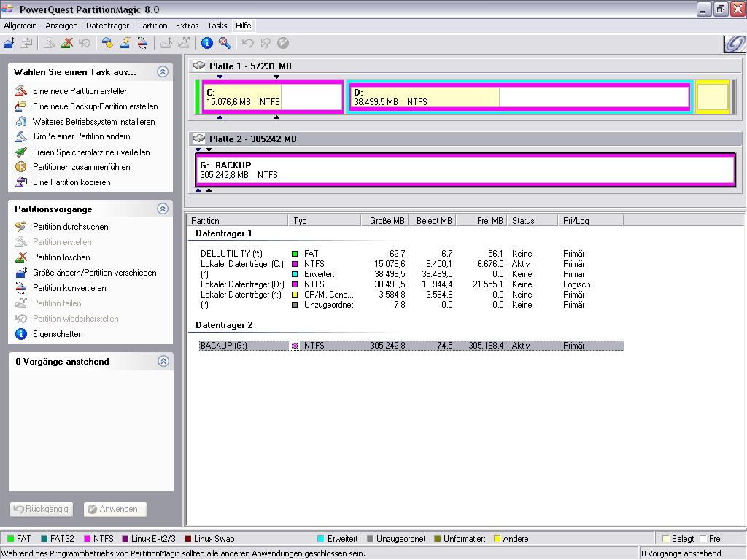Click the apply changes checkmark toolbar icon

point(283,43)
